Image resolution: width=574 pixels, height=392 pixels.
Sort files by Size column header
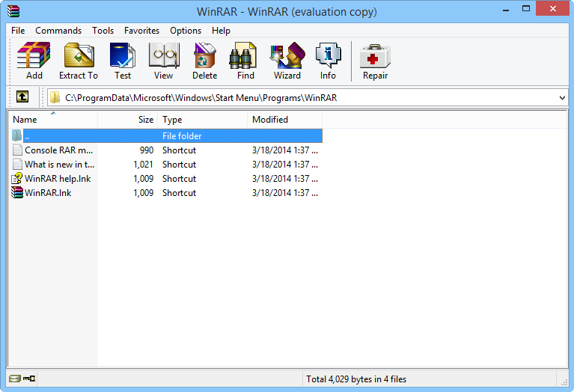coord(128,120)
